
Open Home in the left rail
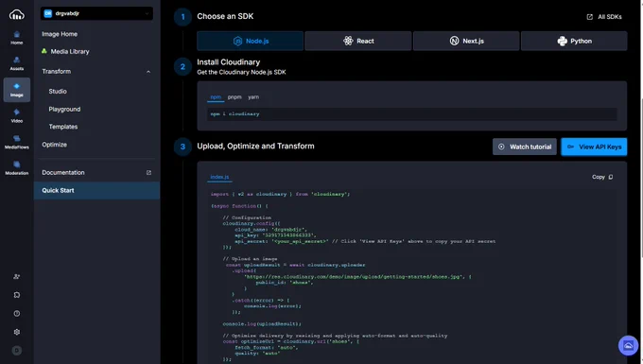point(16,38)
